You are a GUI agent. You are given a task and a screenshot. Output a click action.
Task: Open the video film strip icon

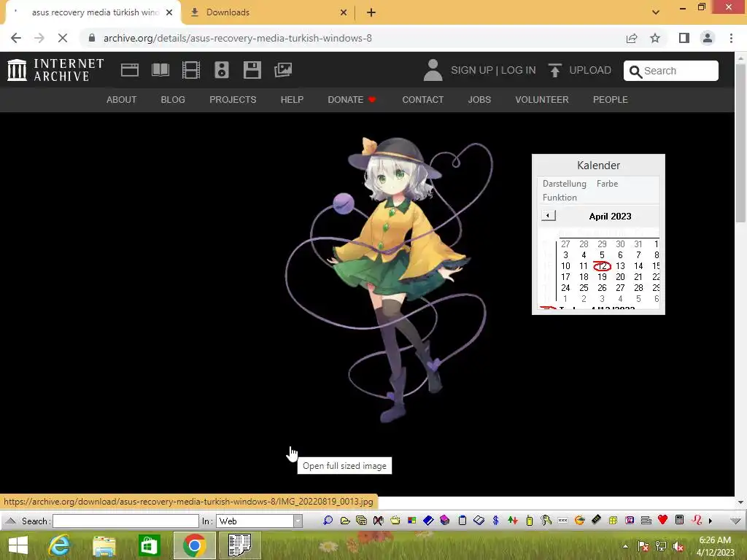(x=191, y=70)
